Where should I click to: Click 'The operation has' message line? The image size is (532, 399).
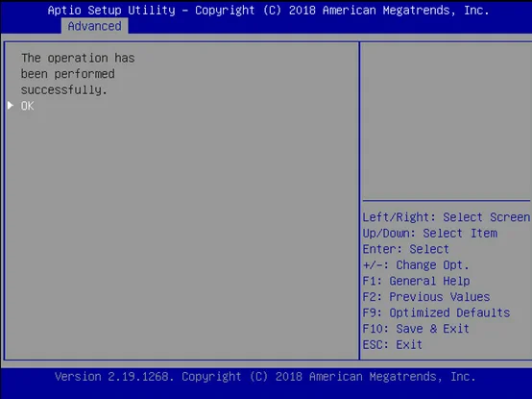[x=78, y=58]
